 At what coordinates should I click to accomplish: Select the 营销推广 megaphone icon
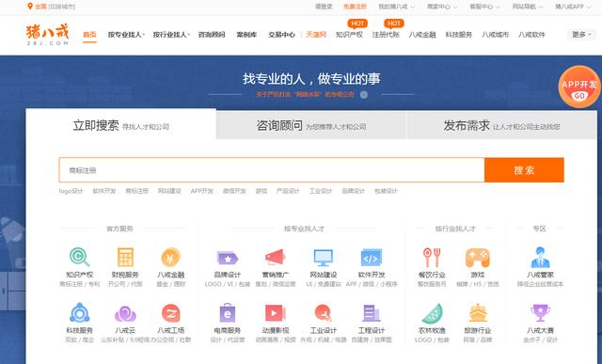point(276,258)
